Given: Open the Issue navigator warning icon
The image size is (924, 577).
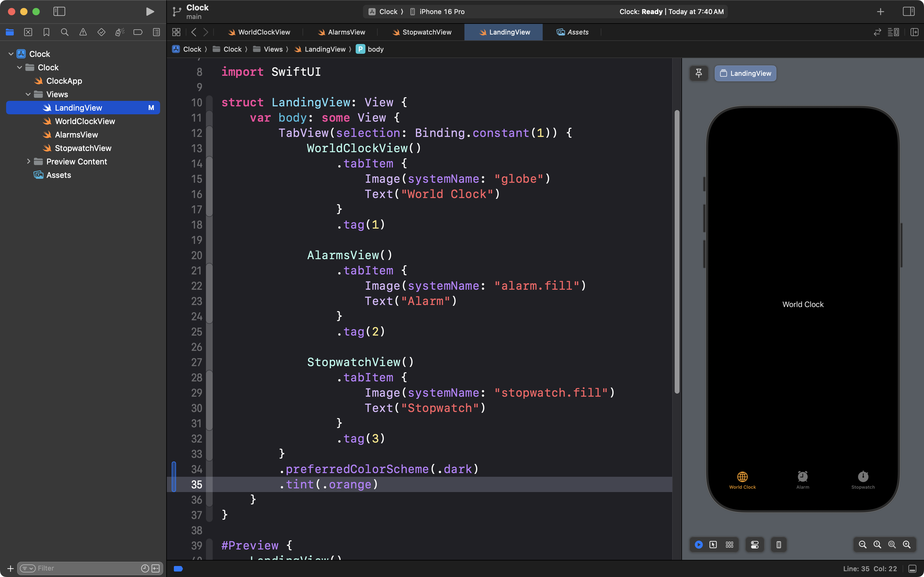Looking at the screenshot, I should pos(83,32).
